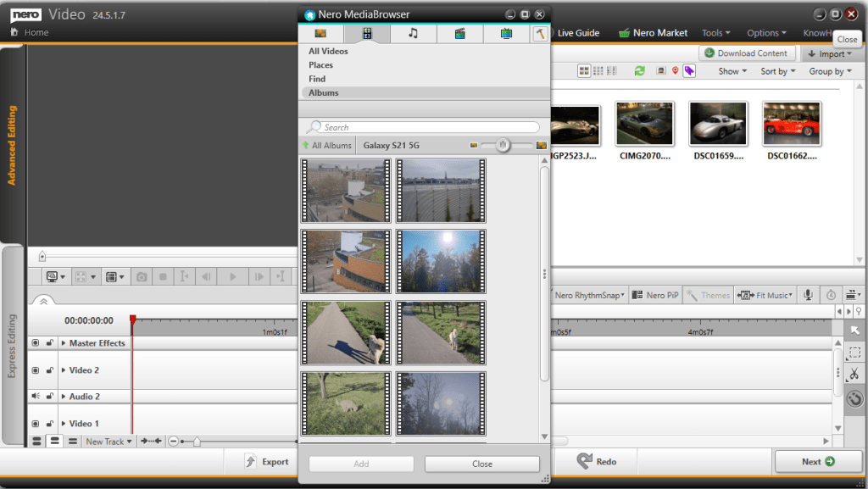The width and height of the screenshot is (868, 489).
Task: Toggle visibility of the Video 1 track
Action: [36, 423]
